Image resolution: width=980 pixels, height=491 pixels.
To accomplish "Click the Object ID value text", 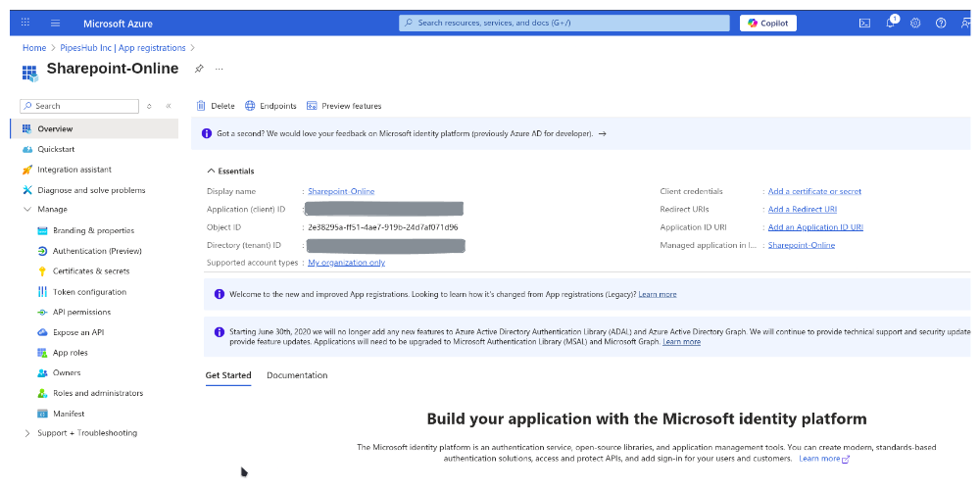I will tap(382, 227).
